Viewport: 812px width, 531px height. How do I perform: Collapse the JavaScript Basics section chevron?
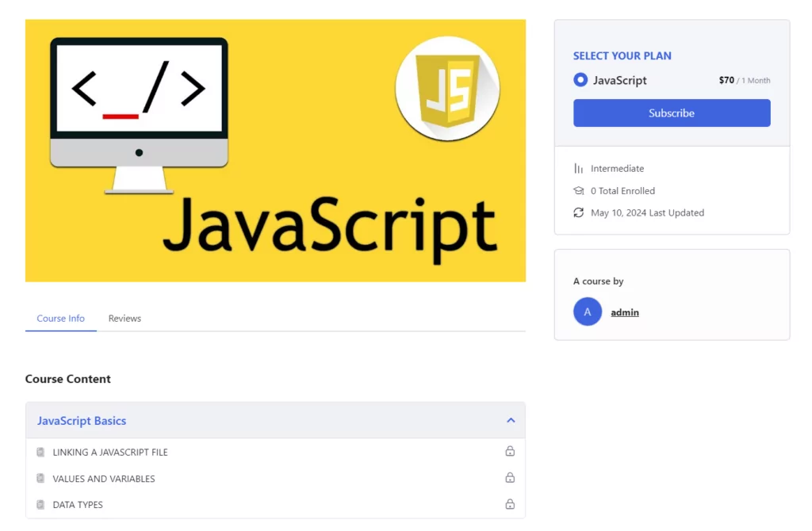(511, 420)
